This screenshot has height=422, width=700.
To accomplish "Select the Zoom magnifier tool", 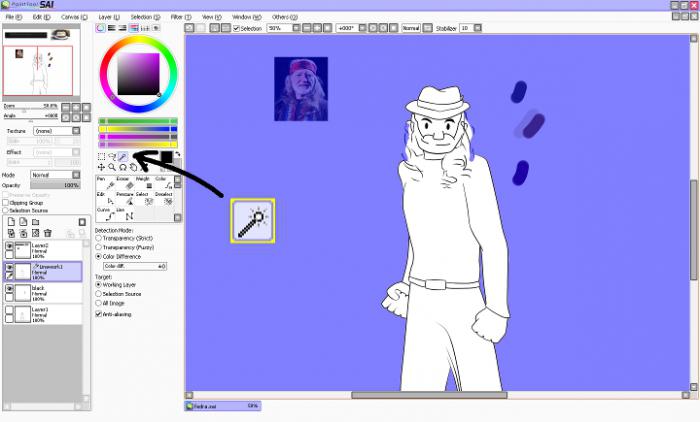I will [x=112, y=167].
